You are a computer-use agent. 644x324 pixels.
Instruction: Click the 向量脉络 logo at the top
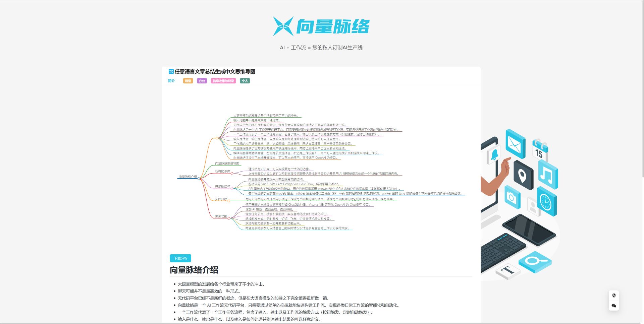[321, 26]
